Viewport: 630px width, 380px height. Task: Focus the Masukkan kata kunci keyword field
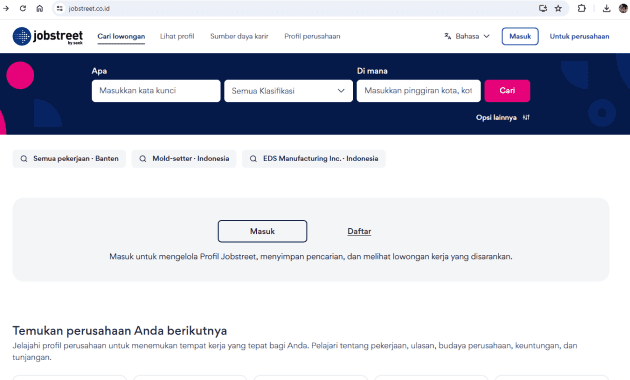click(x=156, y=91)
